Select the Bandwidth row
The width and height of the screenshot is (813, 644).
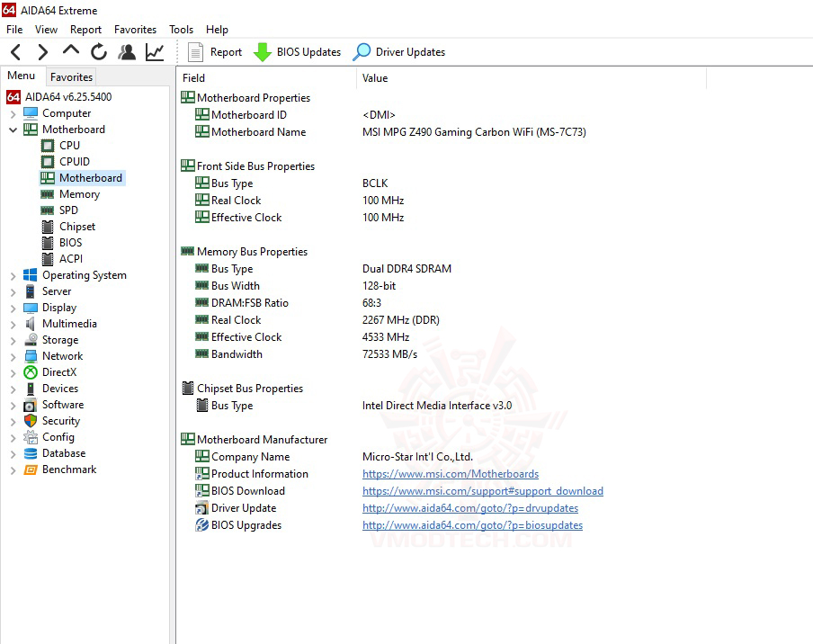(x=306, y=354)
